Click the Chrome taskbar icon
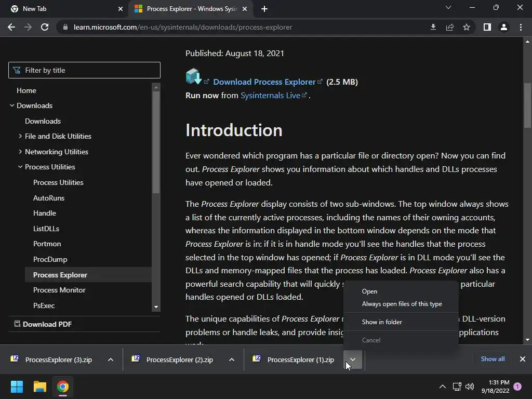Screen dimensions: 532x399 pos(63,387)
